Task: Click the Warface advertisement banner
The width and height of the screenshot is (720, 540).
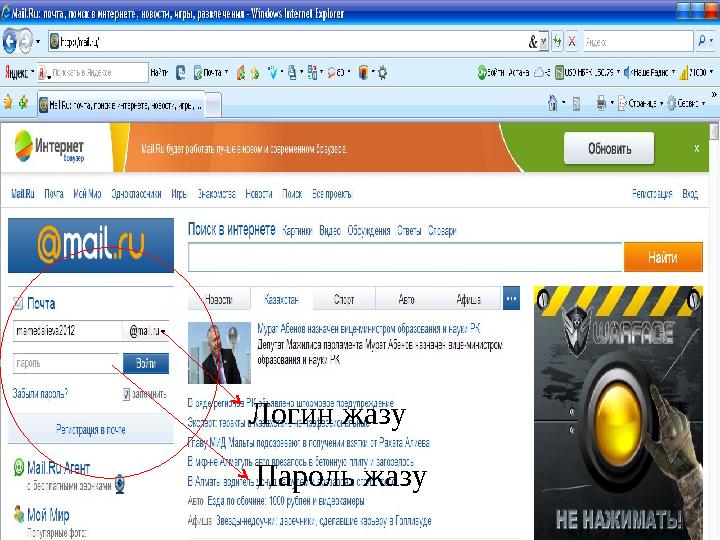Action: [x=618, y=413]
